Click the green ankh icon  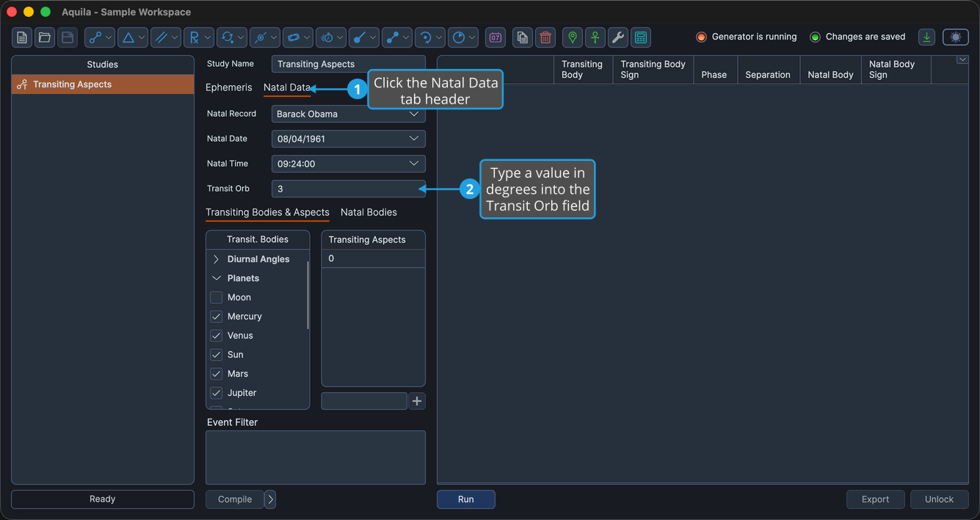[x=595, y=37]
